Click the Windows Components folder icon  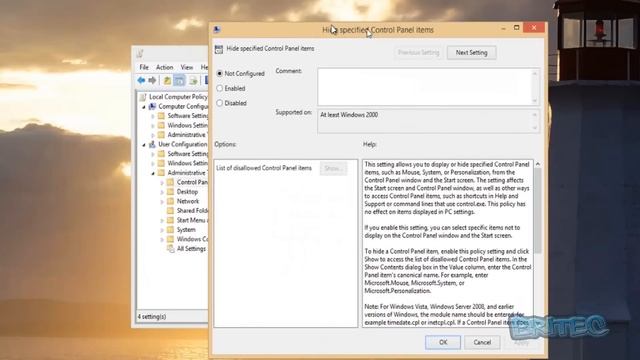click(x=170, y=239)
